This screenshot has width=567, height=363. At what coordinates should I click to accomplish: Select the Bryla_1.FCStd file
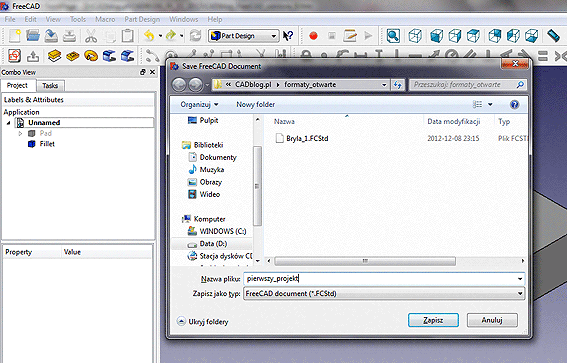[x=302, y=138]
